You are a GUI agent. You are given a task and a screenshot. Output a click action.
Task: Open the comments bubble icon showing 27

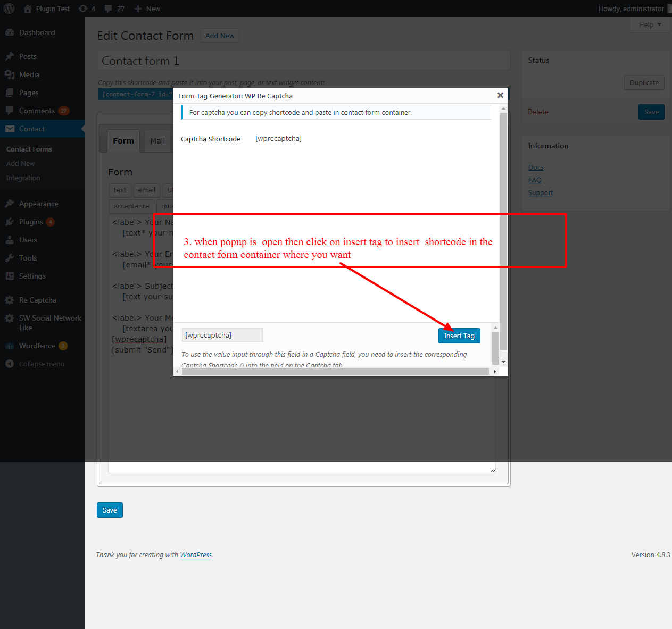click(x=109, y=9)
